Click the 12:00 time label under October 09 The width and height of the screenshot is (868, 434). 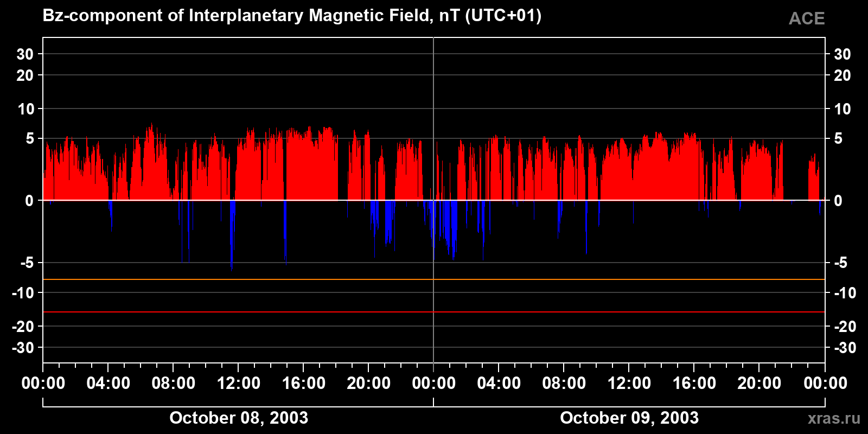[629, 384]
